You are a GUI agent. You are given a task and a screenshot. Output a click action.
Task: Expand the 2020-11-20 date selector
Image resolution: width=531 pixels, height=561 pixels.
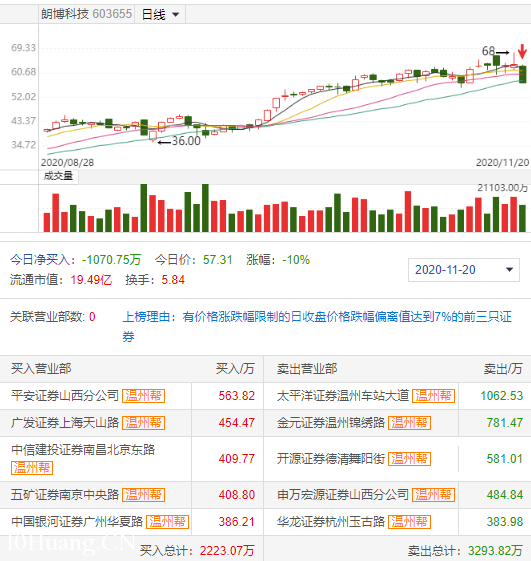pos(463,270)
